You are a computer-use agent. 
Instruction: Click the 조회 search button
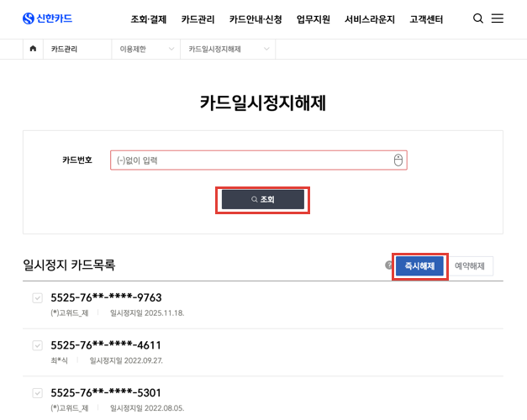(x=263, y=199)
